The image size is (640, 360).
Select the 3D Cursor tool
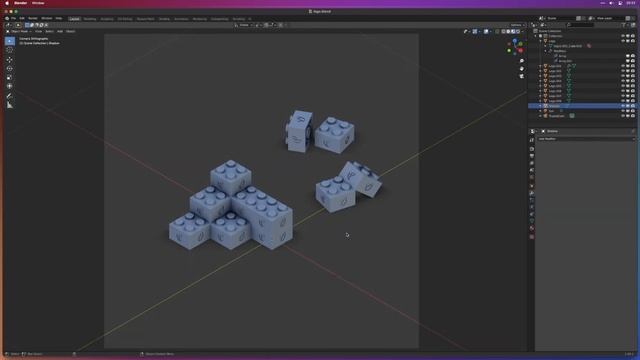point(10,50)
